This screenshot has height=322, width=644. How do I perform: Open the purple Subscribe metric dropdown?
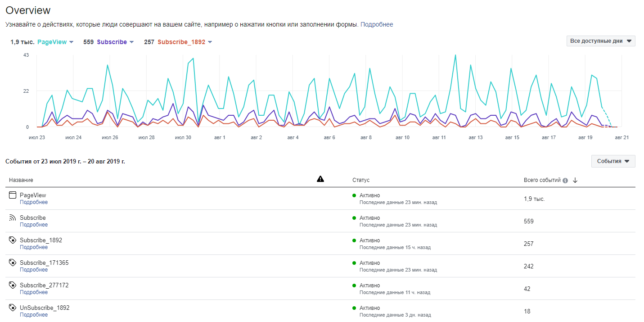click(131, 42)
